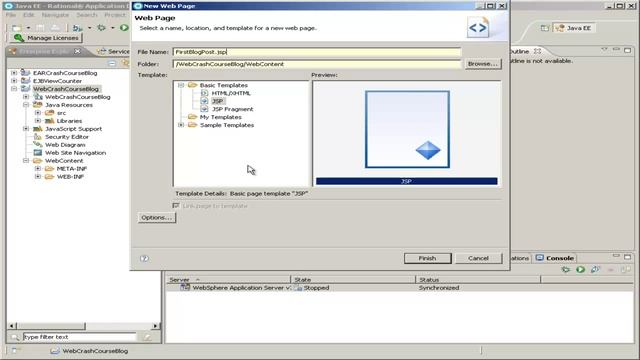Sort by the Status column header
The height and width of the screenshot is (360, 640).
point(478,280)
